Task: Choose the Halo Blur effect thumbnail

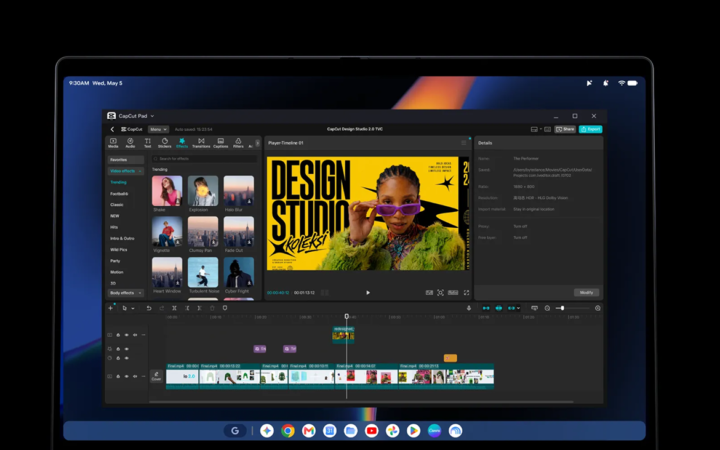Action: tap(239, 191)
